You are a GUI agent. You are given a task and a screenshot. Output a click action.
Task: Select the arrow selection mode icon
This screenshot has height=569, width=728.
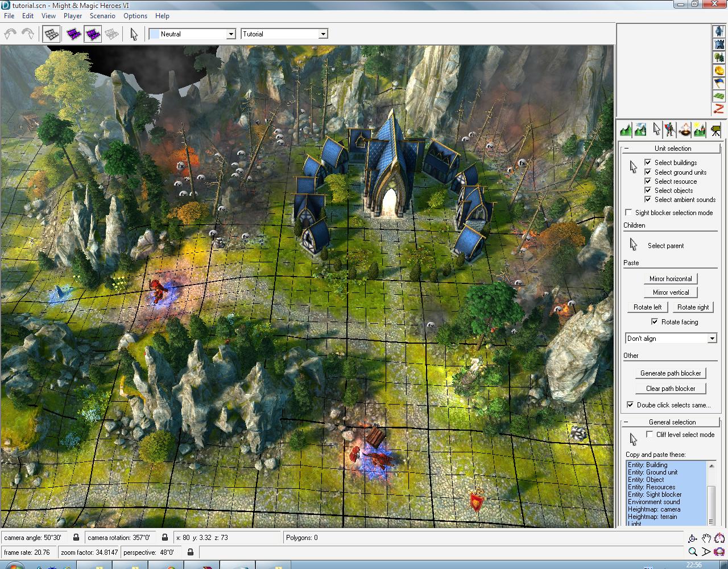(x=657, y=130)
